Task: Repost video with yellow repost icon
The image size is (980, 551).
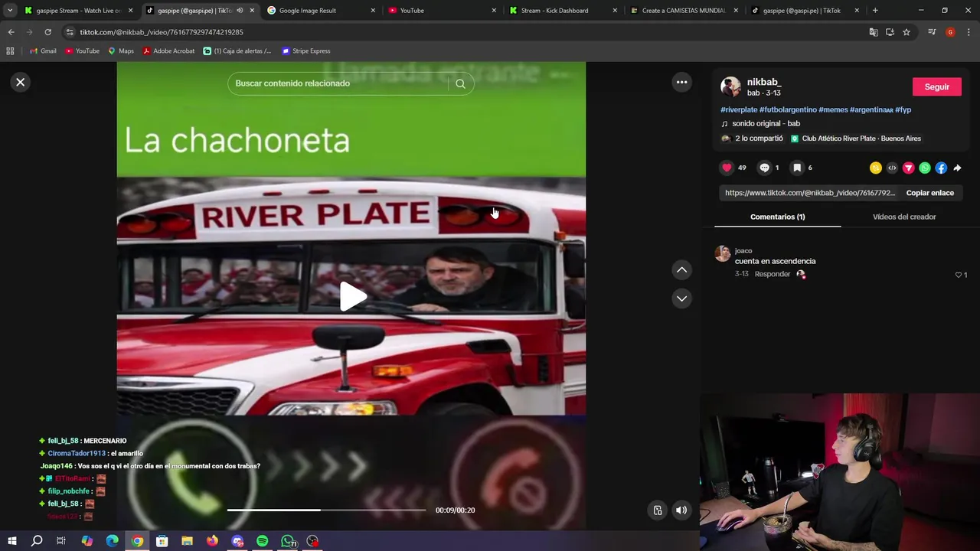Action: point(876,168)
